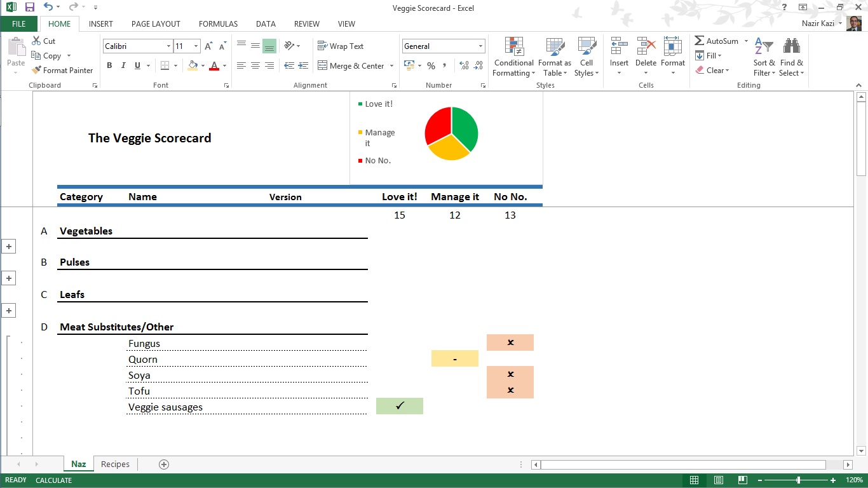
Task: Open the General number format dropdown
Action: 480,46
